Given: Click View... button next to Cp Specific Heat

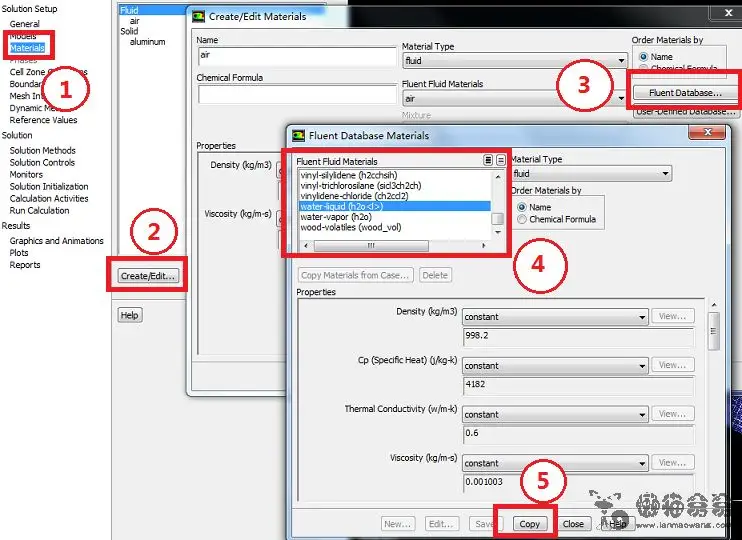Looking at the screenshot, I should 672,365.
